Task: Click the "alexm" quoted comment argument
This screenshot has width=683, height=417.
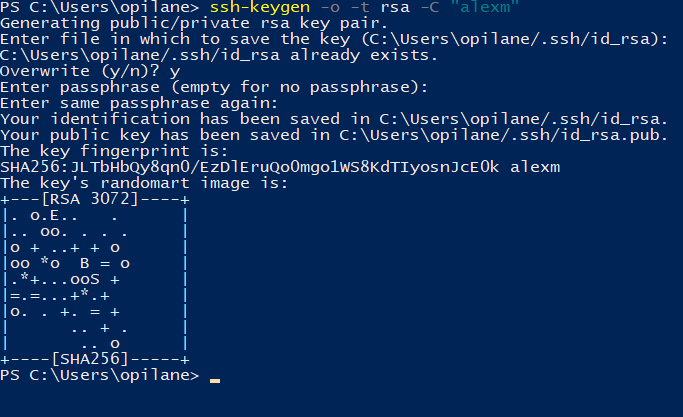Action: (485, 7)
